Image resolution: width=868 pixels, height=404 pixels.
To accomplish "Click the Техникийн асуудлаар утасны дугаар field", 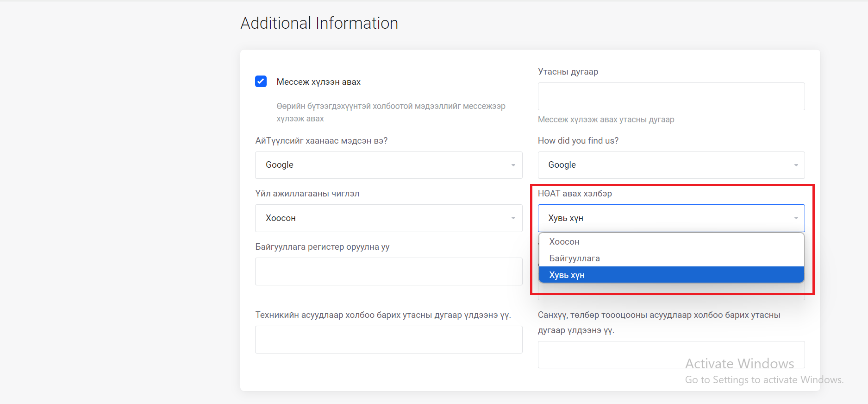I will click(389, 340).
